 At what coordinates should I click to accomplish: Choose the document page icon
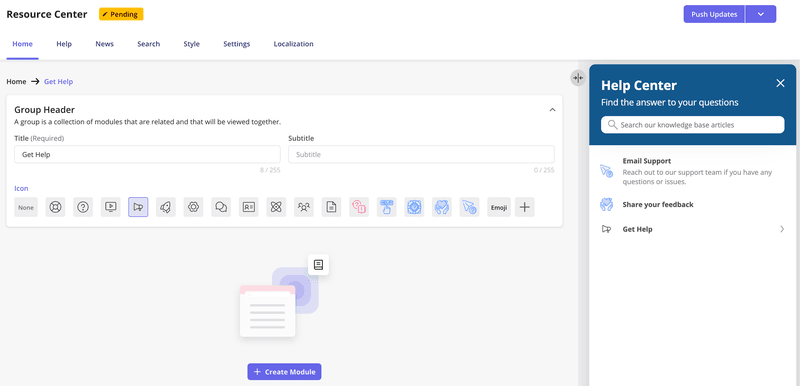point(331,207)
